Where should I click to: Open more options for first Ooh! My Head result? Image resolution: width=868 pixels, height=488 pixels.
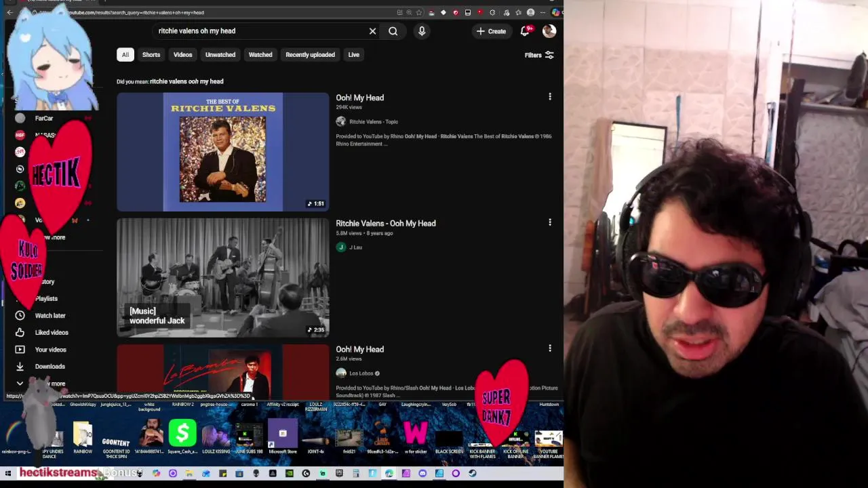click(x=550, y=97)
